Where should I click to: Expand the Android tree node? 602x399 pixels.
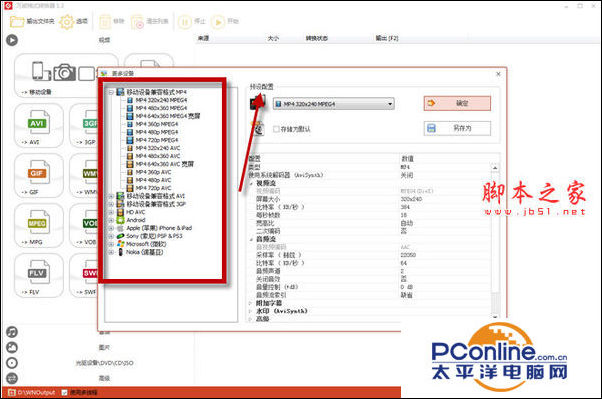[111, 220]
